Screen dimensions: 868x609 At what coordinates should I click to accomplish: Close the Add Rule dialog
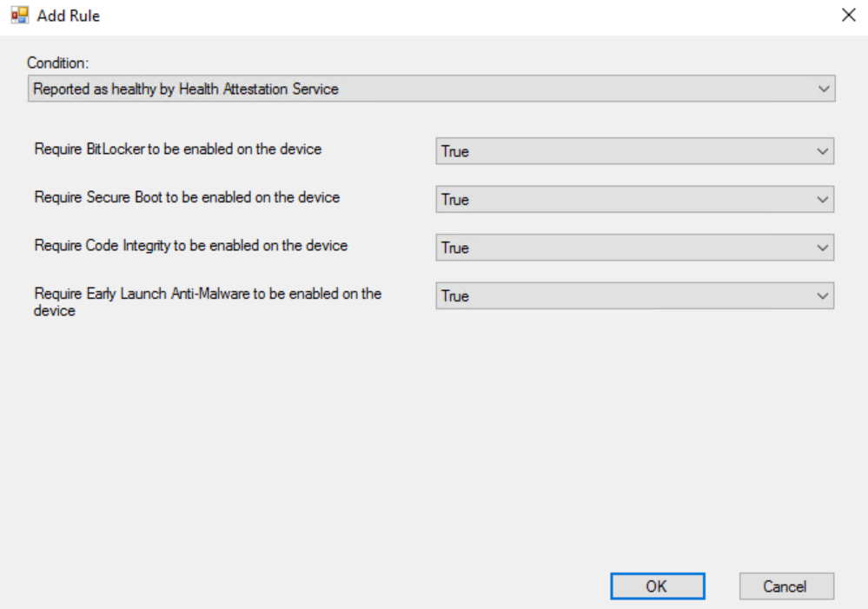coord(849,15)
